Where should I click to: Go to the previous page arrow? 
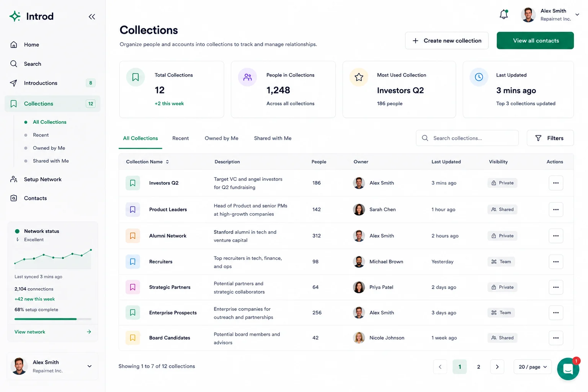(x=440, y=367)
